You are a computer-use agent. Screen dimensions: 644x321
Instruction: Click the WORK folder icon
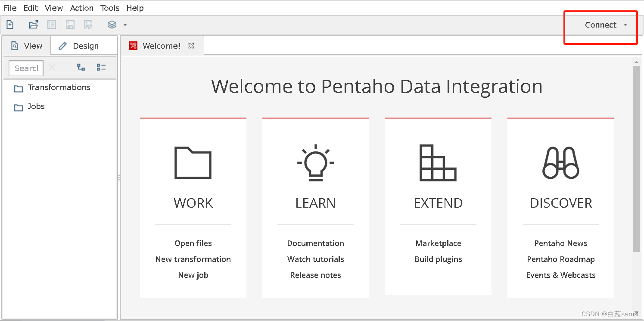pyautogui.click(x=193, y=163)
